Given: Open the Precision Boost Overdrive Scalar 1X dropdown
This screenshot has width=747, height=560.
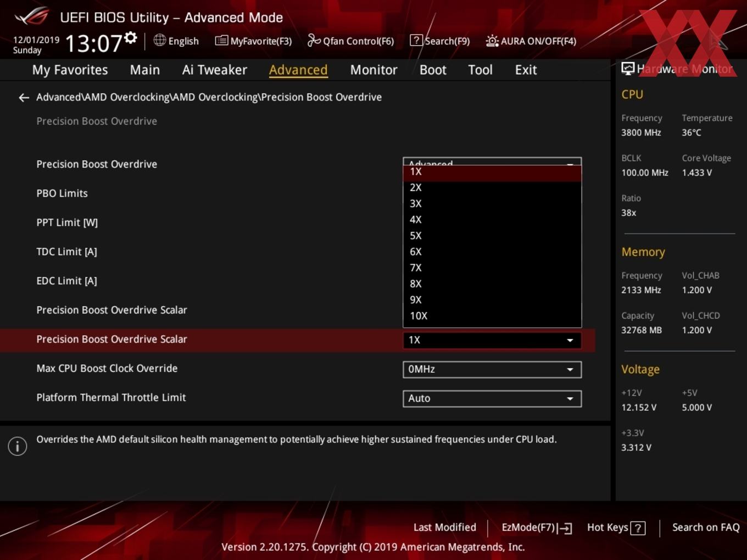Looking at the screenshot, I should pos(492,340).
